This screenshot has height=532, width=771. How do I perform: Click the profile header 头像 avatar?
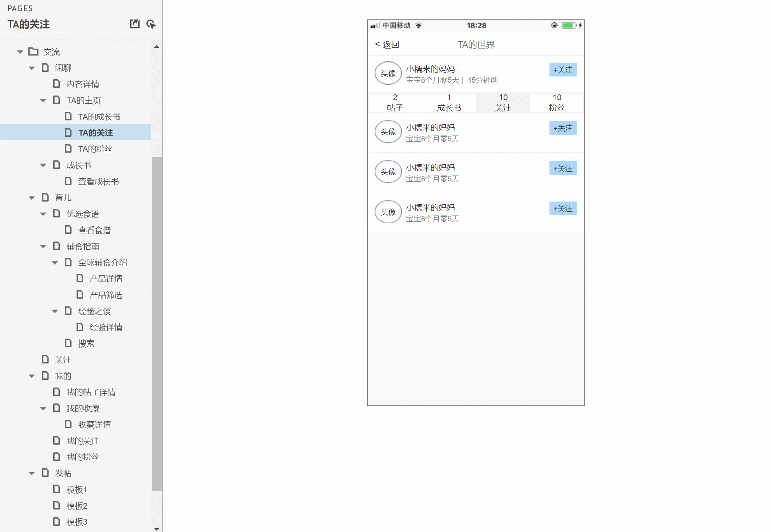tap(388, 73)
